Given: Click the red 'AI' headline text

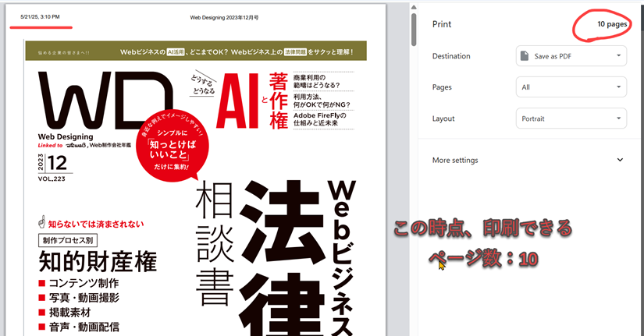Looking at the screenshot, I should click(238, 101).
